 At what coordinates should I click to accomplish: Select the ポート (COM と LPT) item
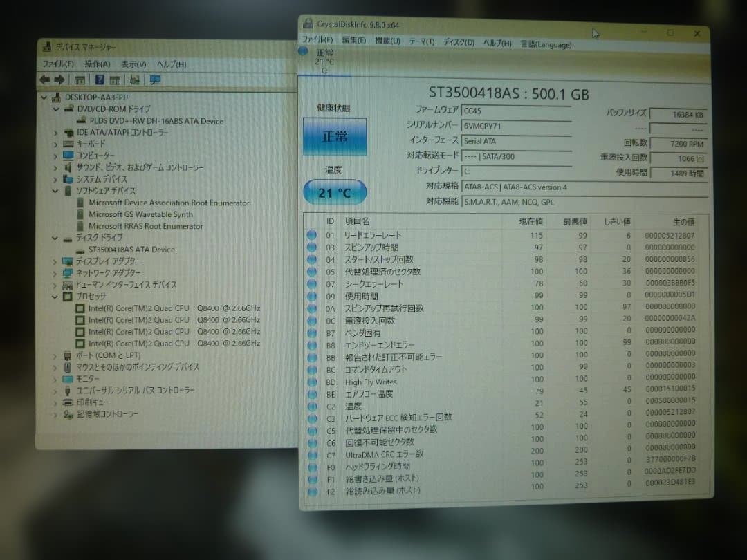(108, 355)
